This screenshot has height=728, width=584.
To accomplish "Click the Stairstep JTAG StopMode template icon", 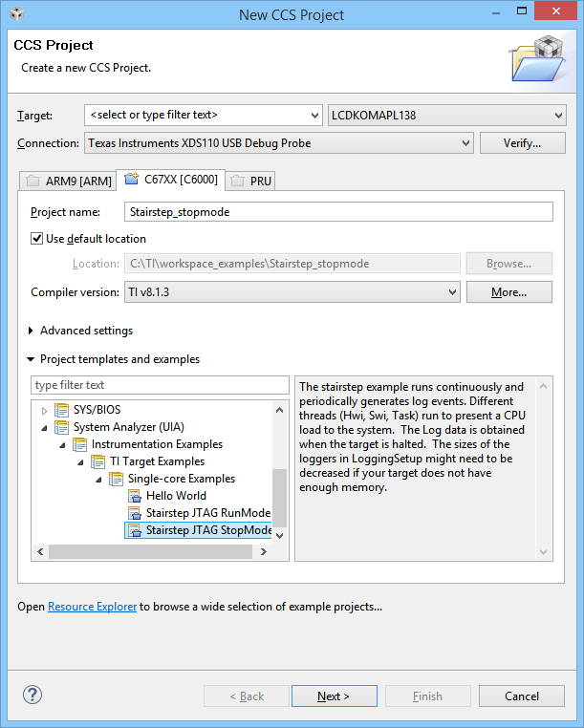I will [134, 530].
